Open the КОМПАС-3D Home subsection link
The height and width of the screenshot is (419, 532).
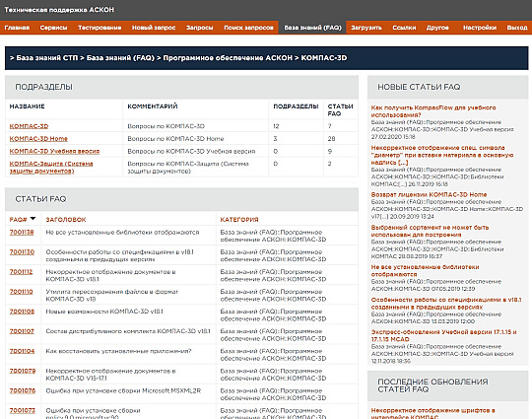coord(38,139)
